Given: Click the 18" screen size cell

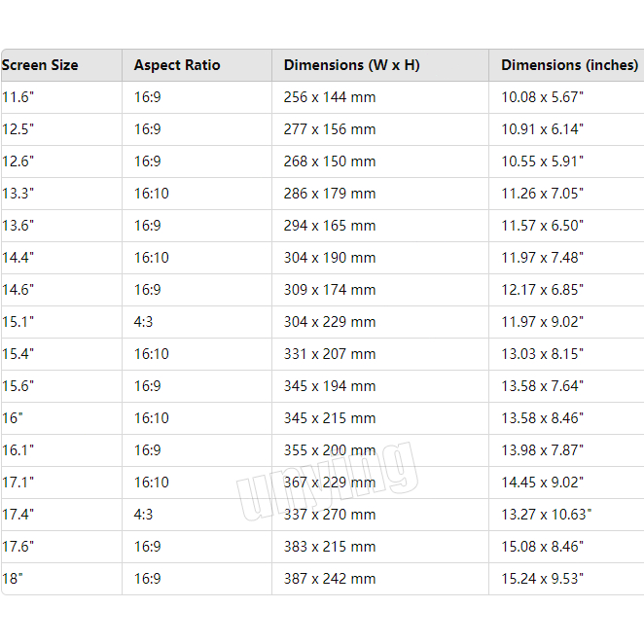Looking at the screenshot, I should (14, 579).
